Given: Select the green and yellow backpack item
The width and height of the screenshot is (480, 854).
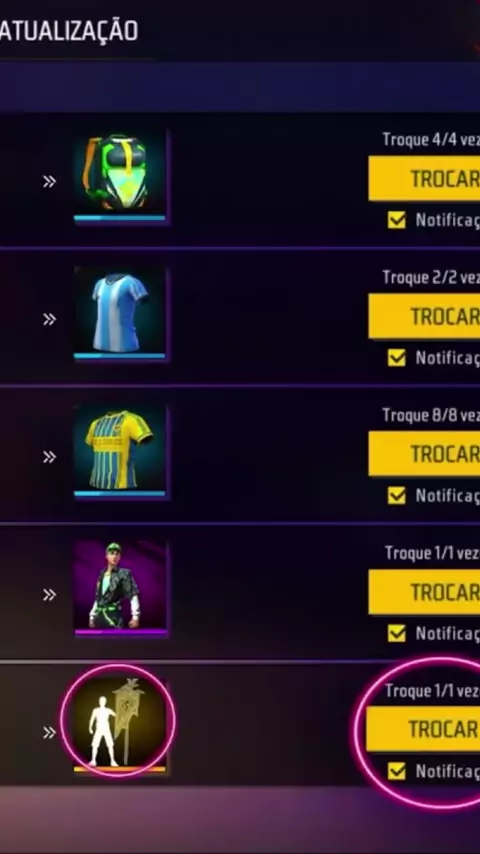Looking at the screenshot, I should [x=120, y=177].
